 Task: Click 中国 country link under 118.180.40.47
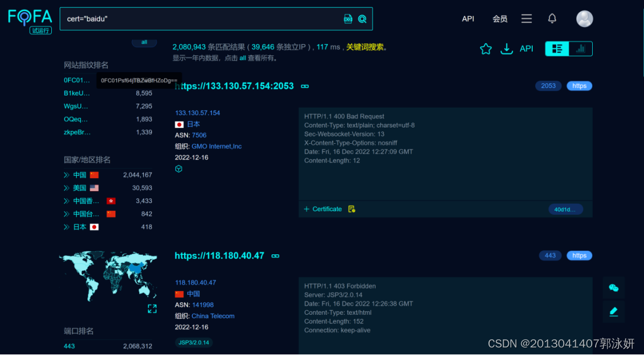click(193, 294)
